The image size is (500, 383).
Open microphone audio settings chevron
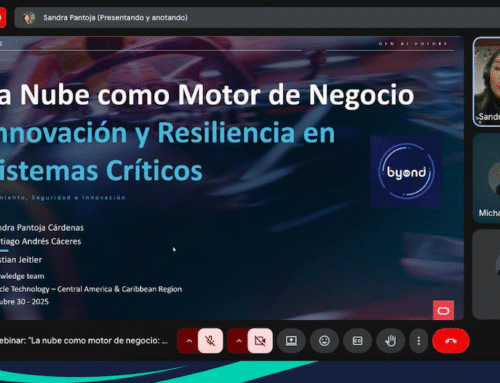click(189, 341)
